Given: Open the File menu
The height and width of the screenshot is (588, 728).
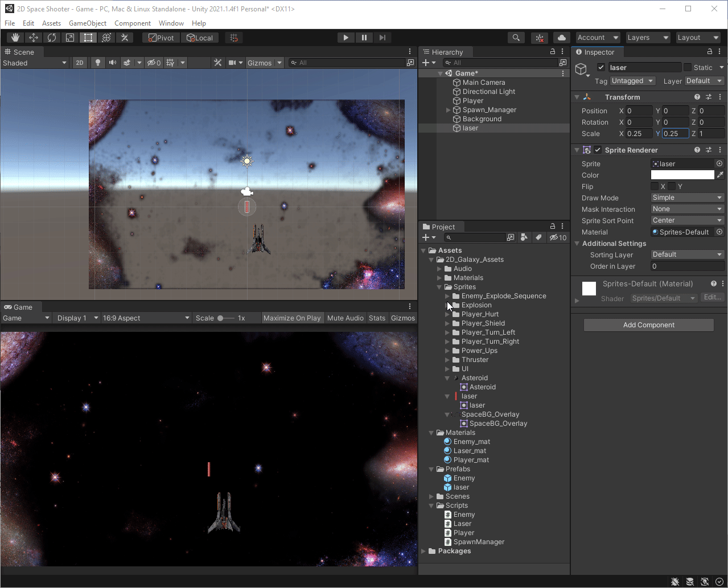Looking at the screenshot, I should click(x=10, y=23).
